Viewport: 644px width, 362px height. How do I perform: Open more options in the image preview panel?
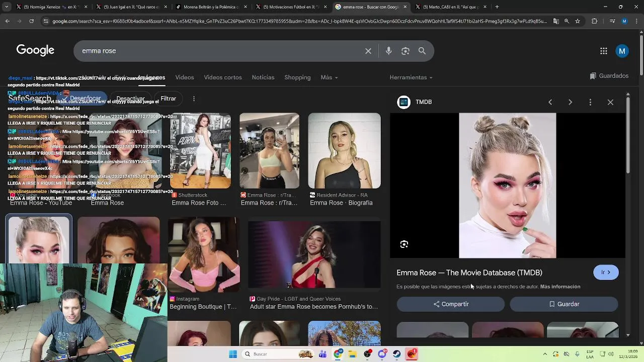click(x=590, y=102)
